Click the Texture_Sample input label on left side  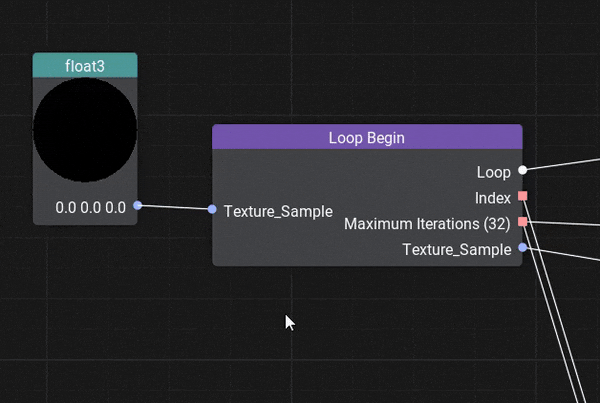278,211
